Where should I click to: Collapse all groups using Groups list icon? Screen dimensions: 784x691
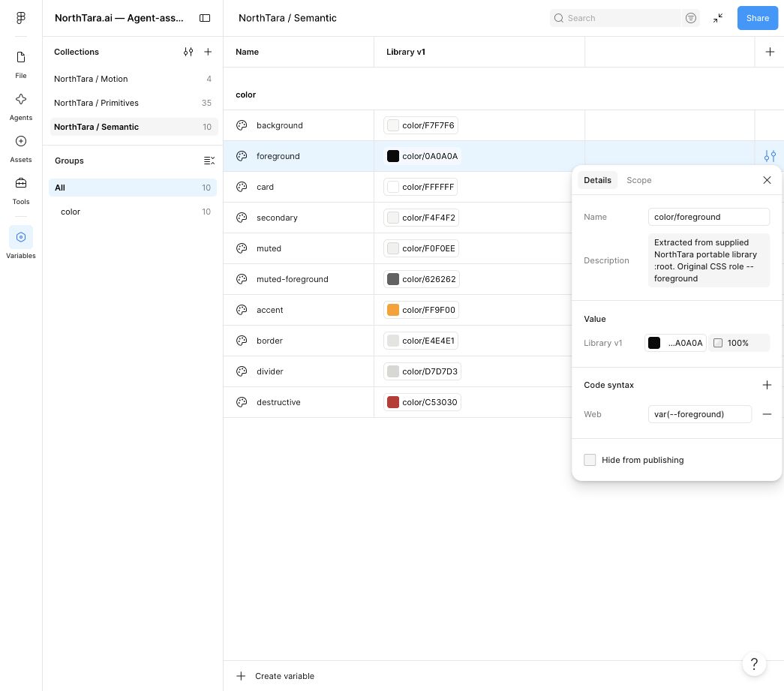pos(209,161)
